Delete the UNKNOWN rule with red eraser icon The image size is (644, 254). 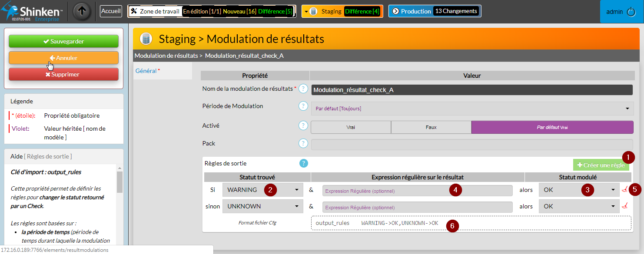tap(625, 206)
